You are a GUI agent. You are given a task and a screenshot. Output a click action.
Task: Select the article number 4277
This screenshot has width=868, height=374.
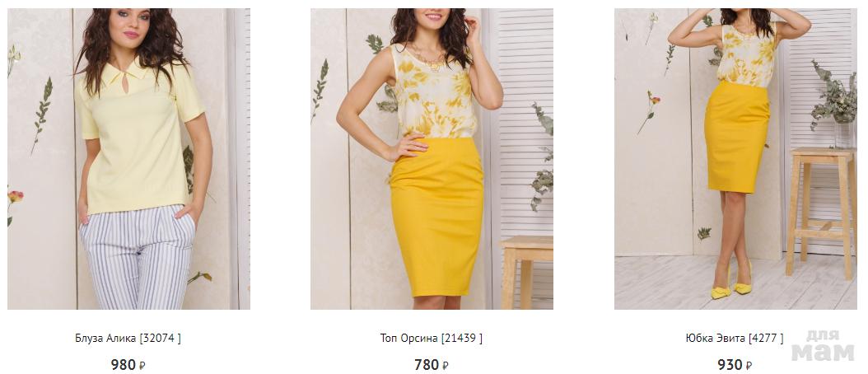pyautogui.click(x=765, y=338)
